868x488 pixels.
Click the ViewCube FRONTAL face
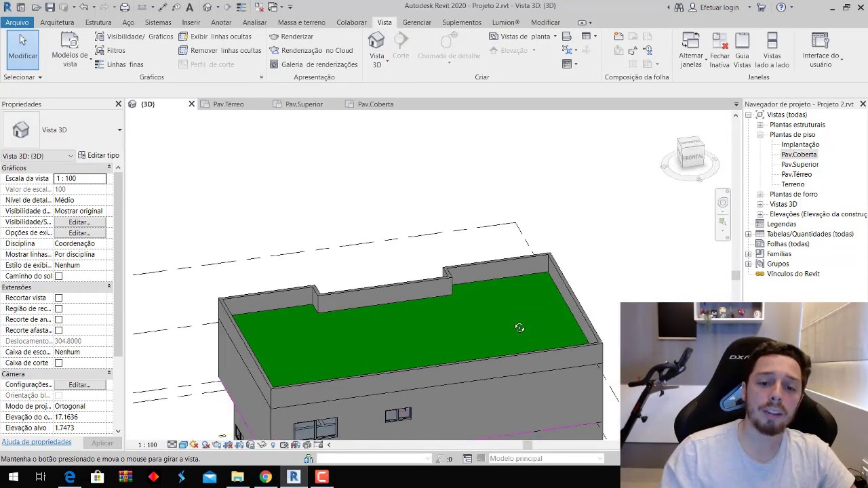click(692, 157)
